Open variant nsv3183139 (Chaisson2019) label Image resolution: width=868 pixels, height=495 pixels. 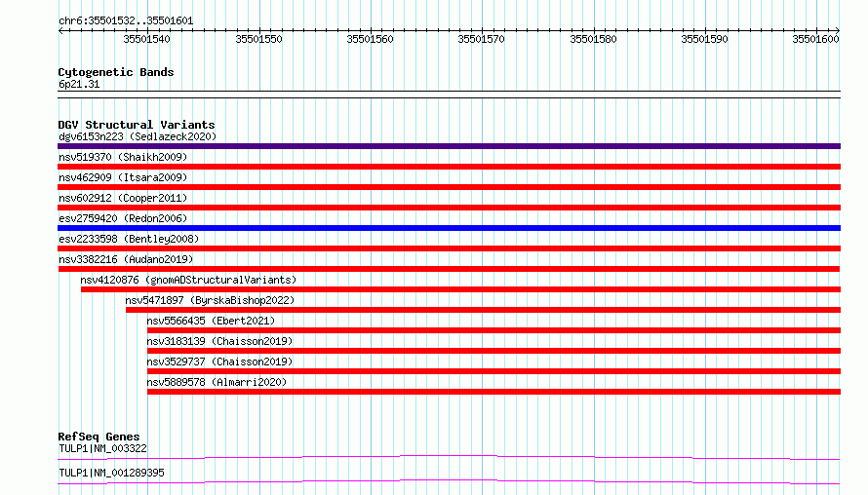(219, 341)
